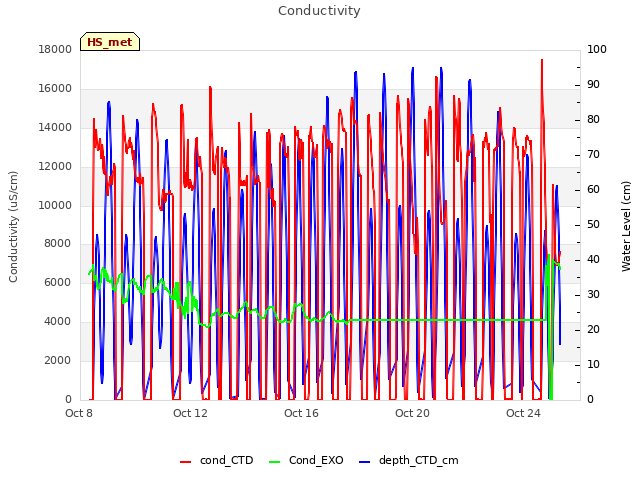This screenshot has width=640, height=480.
Task: Click the red cond_CTD legend swatch
Action: tap(186, 462)
